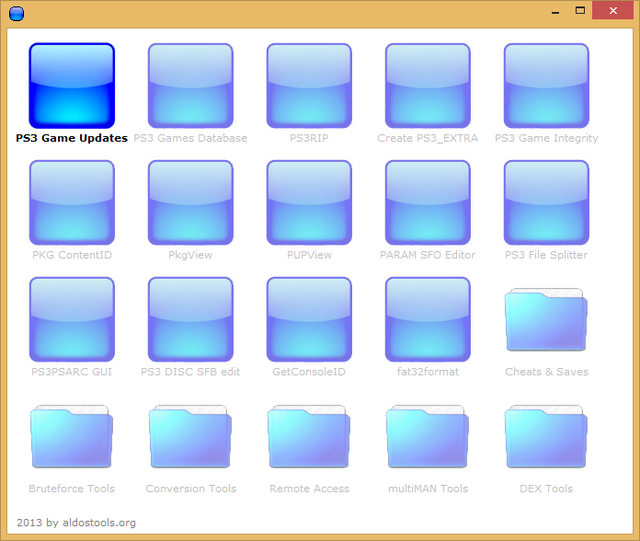
Task: Click the 'multiMAN Tools' label
Action: 428,488
